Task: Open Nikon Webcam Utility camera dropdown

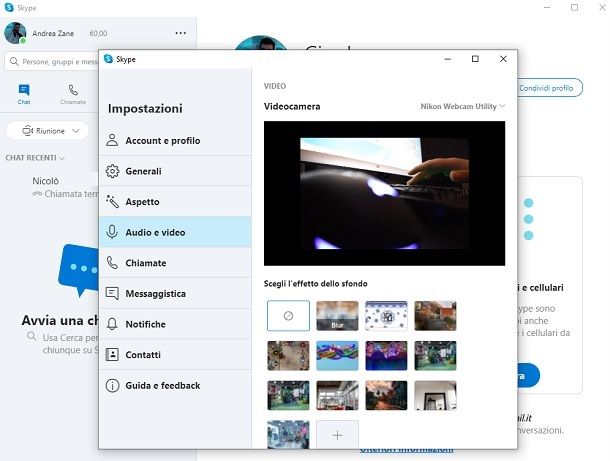Action: [x=463, y=106]
